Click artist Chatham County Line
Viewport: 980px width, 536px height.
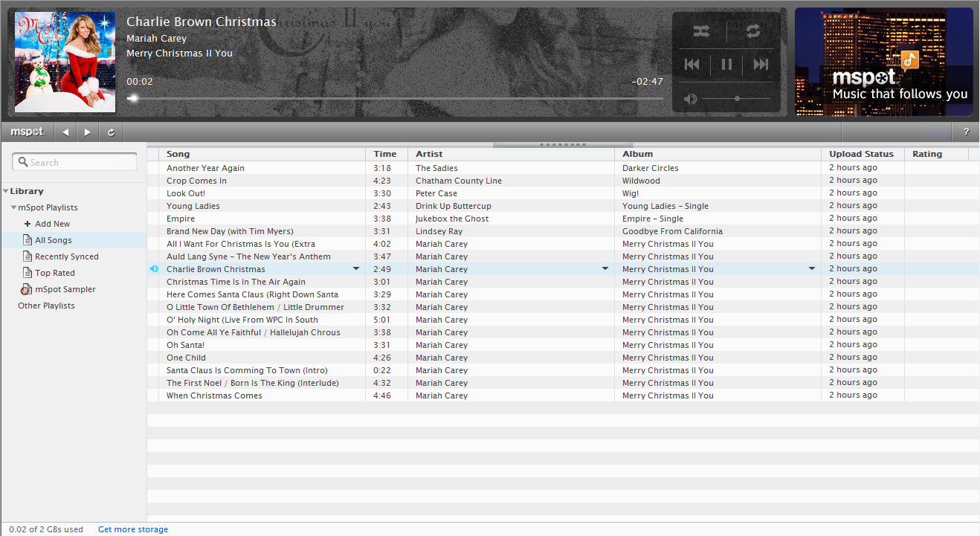459,181
